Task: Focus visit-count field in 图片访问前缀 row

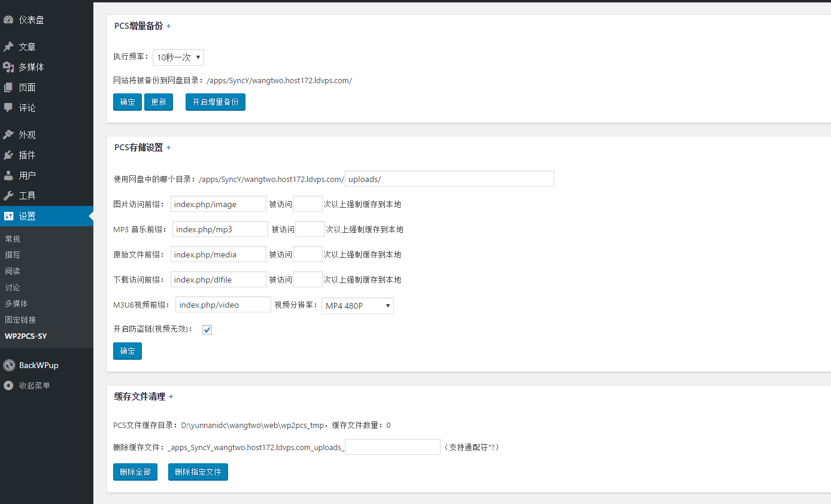Action: click(308, 204)
